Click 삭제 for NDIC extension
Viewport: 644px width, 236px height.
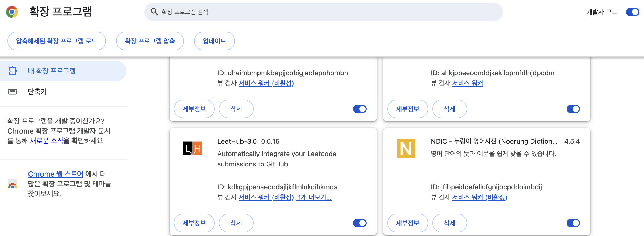coord(450,223)
